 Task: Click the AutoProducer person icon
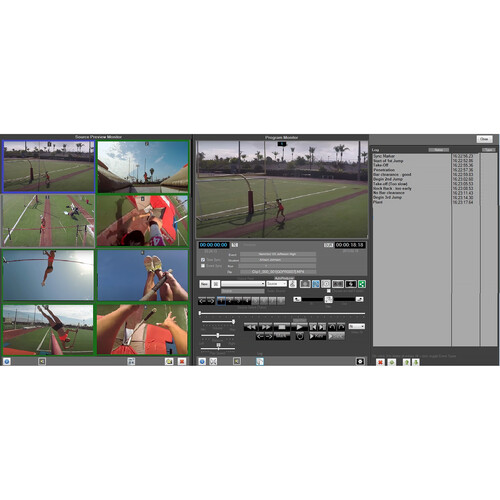(292, 284)
